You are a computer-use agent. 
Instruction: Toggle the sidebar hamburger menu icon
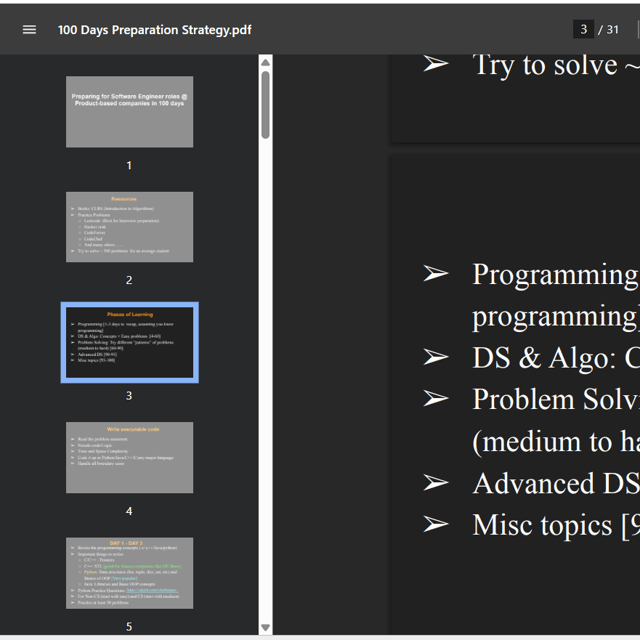29,29
